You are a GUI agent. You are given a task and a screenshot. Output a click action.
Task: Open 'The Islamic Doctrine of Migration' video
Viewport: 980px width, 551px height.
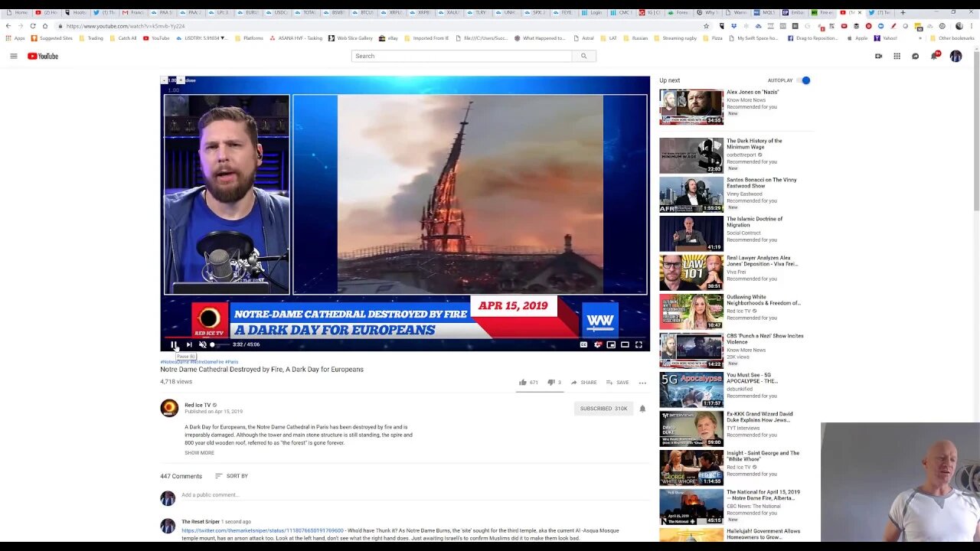754,222
